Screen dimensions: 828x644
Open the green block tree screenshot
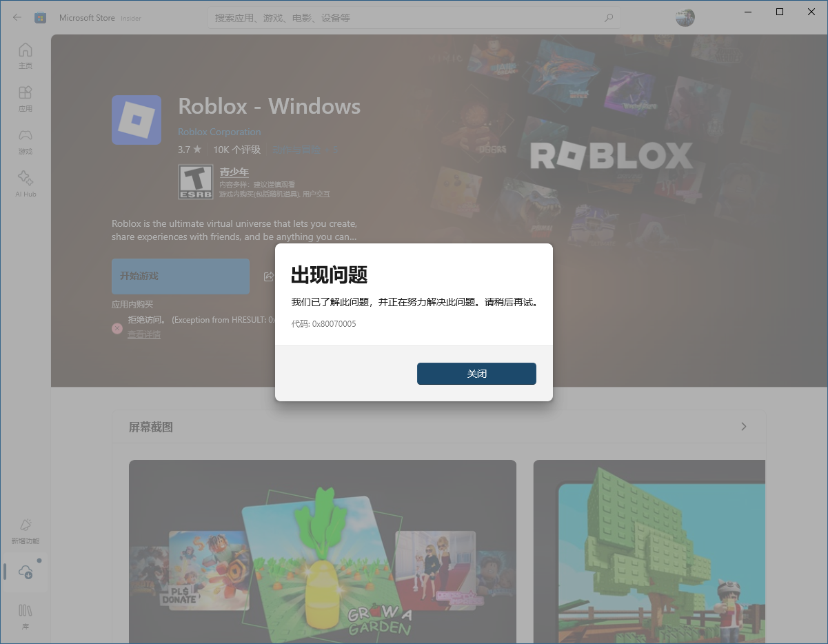point(649,552)
